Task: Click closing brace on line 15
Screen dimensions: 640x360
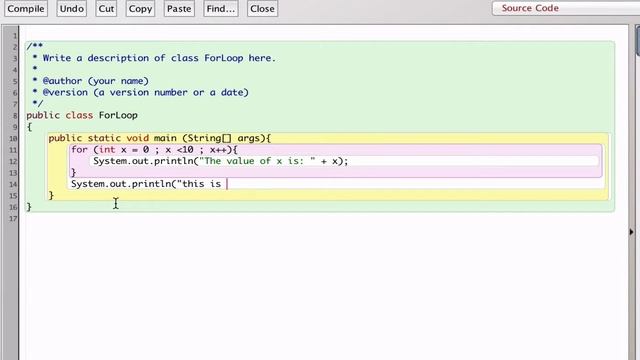Action: click(51, 196)
